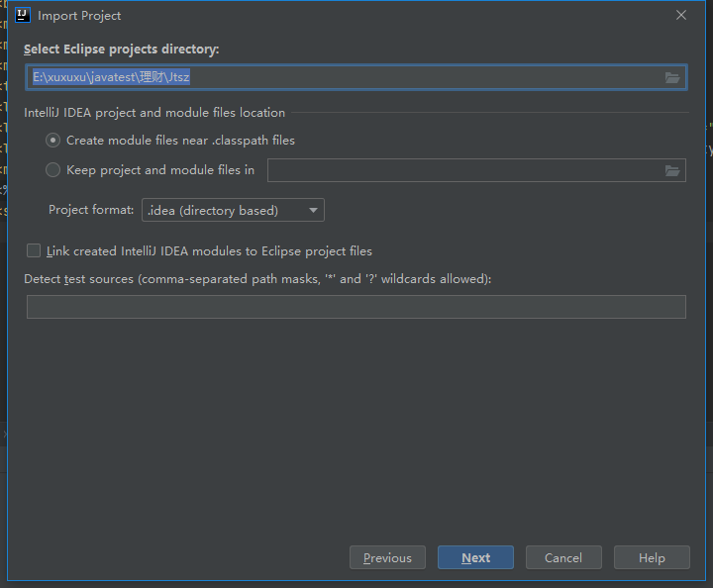This screenshot has height=588, width=713.
Task: Click the 'IntelliJ IDEA project and module files location' heading
Action: tap(154, 113)
